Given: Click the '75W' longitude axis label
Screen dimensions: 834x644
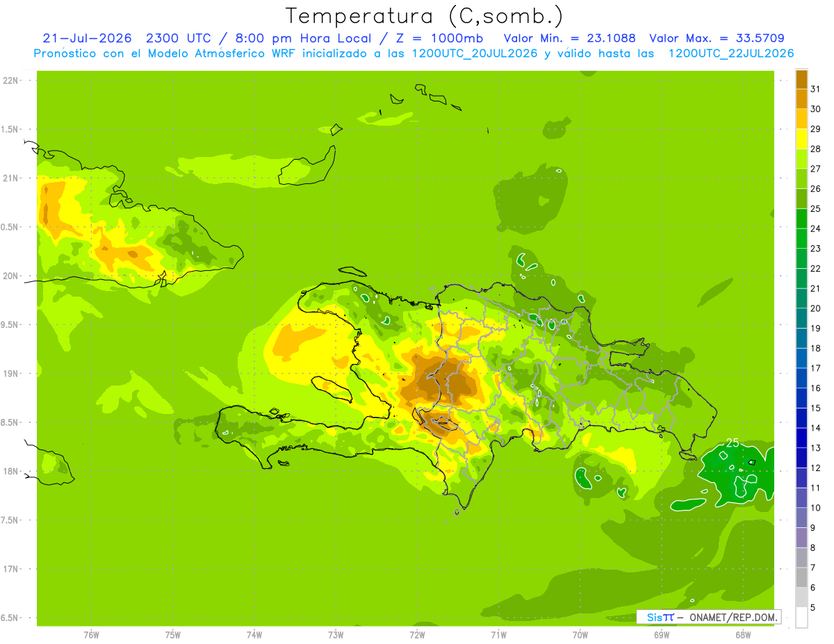Looking at the screenshot, I should click(x=173, y=634).
